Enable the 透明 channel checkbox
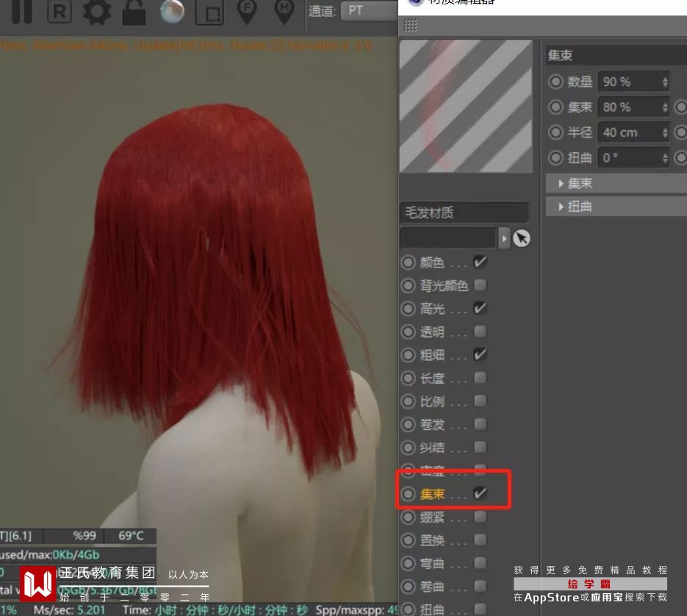The width and height of the screenshot is (687, 616). point(481,332)
